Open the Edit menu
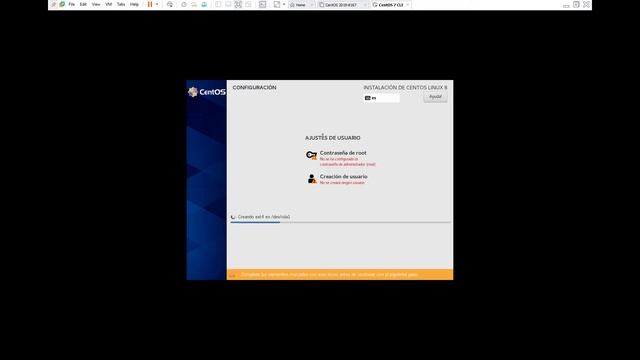This screenshot has width=640, height=360. point(83,4)
